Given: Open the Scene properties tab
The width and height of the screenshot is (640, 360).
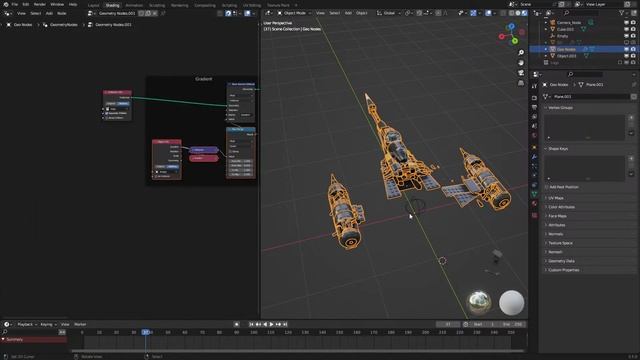Looking at the screenshot, I should click(x=534, y=126).
